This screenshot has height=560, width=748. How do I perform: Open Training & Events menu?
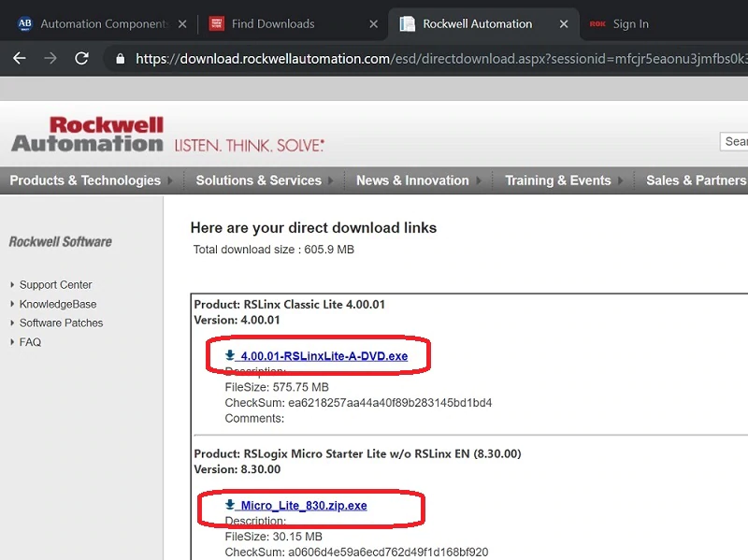[557, 180]
